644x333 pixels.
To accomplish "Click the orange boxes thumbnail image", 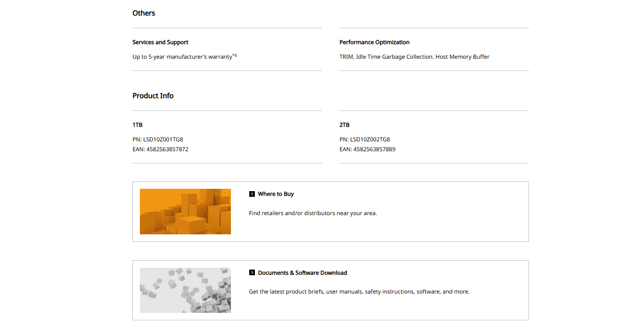I will pos(185,211).
